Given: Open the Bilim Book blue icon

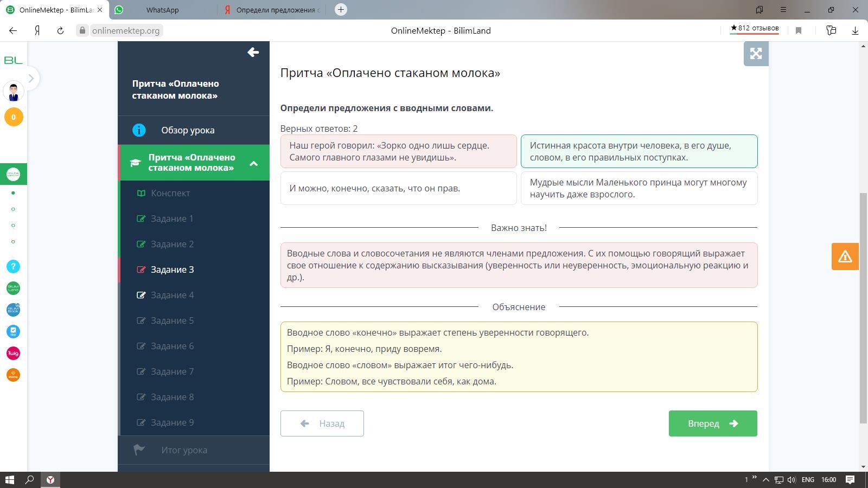Looking at the screenshot, I should coord(13,310).
